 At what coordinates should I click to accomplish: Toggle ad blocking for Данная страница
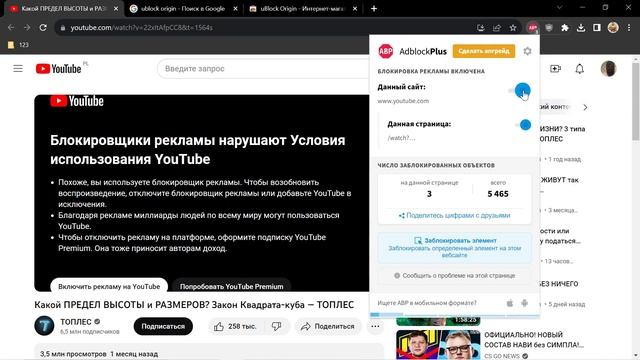tap(522, 125)
